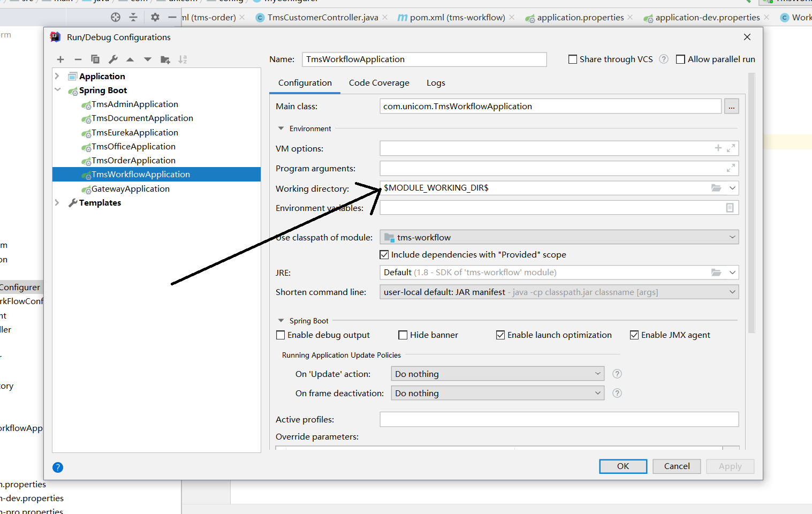Open help for Share through VCS
This screenshot has height=514, width=812.
[664, 59]
